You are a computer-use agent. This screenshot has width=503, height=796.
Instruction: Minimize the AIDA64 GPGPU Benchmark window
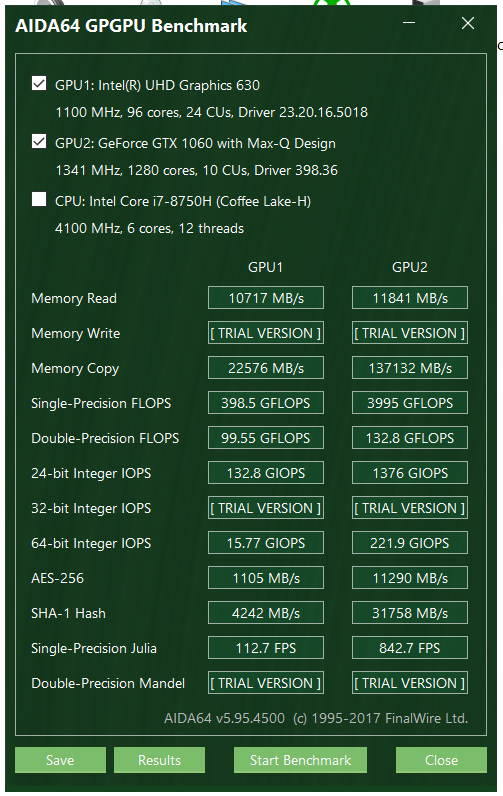[409, 23]
